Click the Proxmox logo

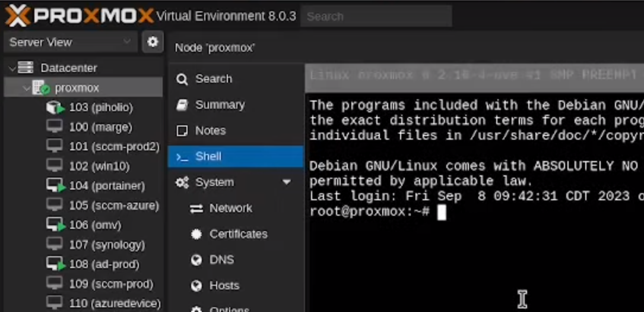79,16
